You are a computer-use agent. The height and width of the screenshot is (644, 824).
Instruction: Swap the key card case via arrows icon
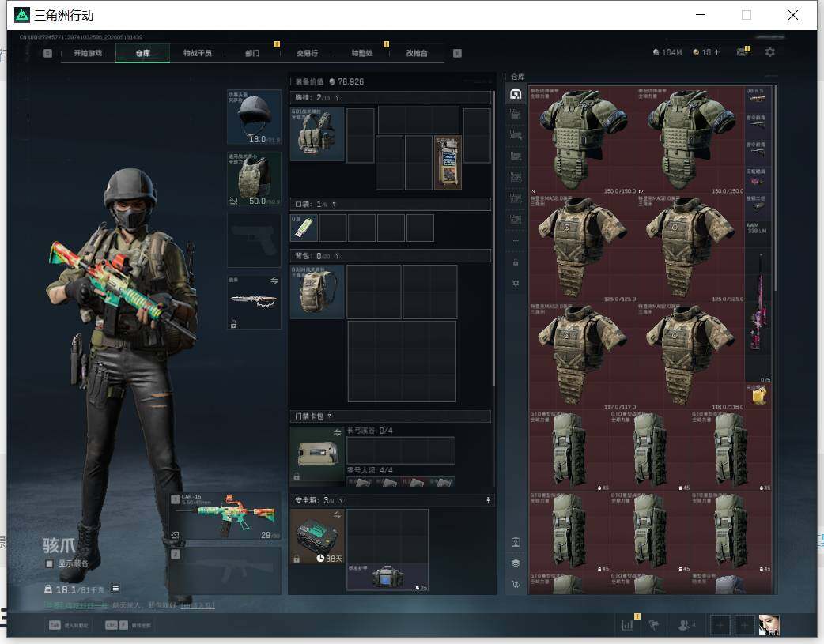[338, 432]
